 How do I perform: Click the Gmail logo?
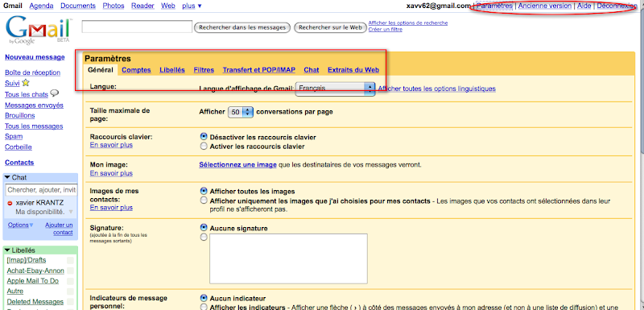click(x=38, y=30)
